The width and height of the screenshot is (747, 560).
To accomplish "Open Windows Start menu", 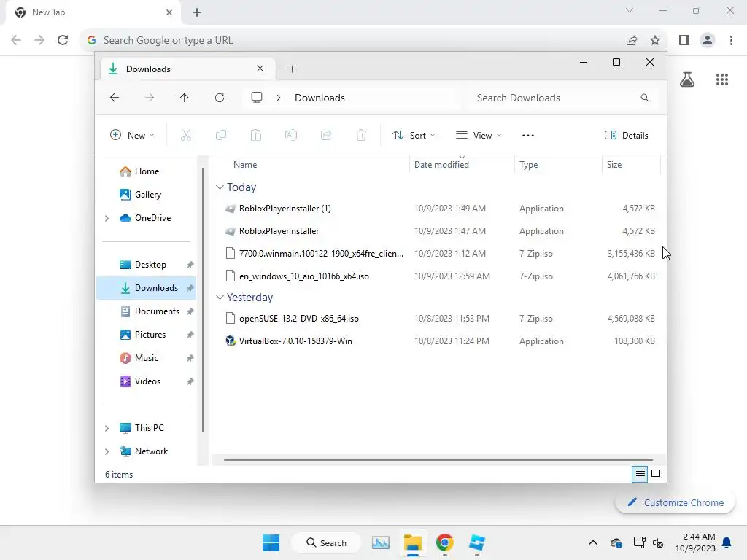I will tap(271, 542).
